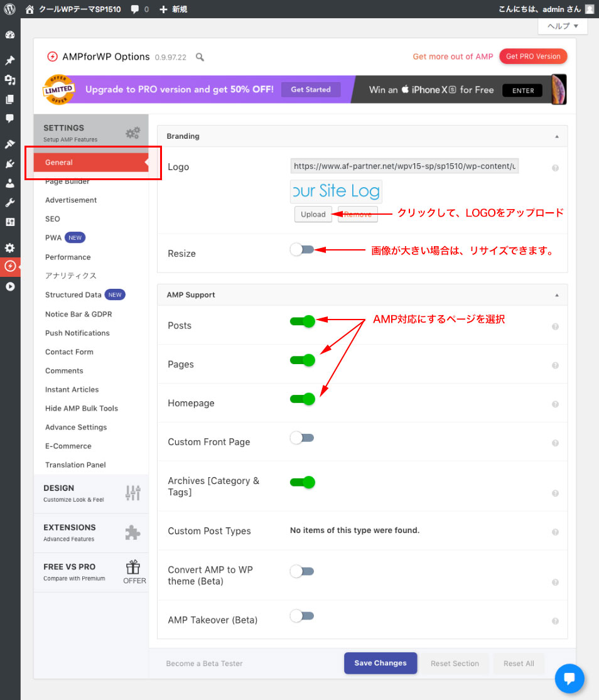Enable the Resize logo toggle

pyautogui.click(x=302, y=250)
